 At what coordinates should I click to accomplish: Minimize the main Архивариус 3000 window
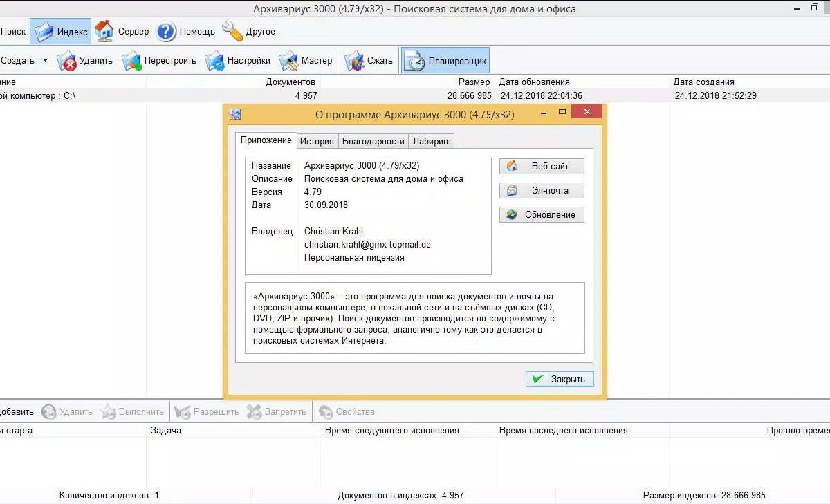pyautogui.click(x=798, y=8)
